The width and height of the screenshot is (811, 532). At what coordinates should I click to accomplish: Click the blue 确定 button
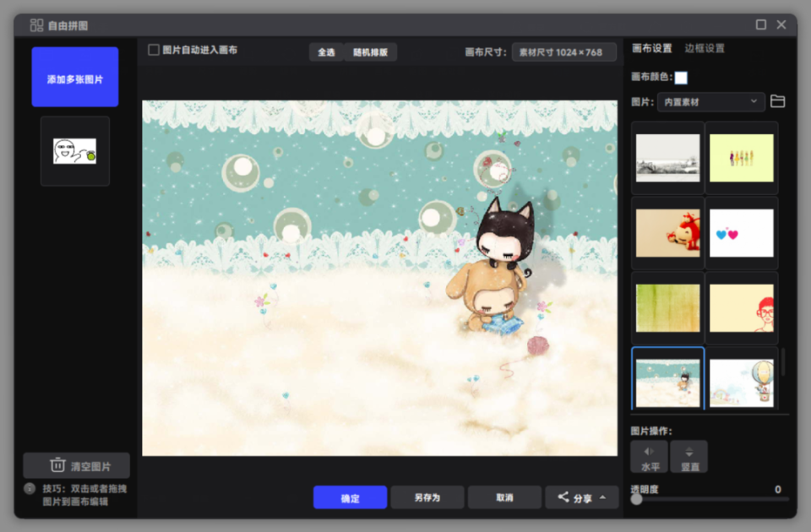click(x=350, y=497)
